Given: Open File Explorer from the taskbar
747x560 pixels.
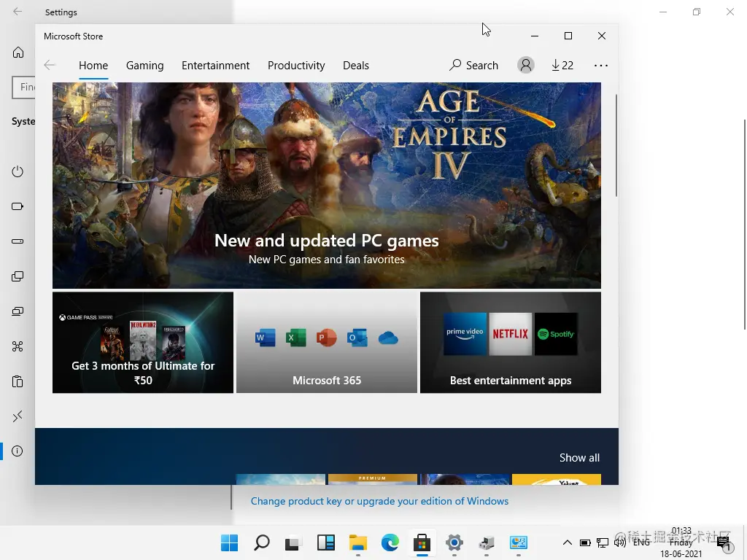Looking at the screenshot, I should (x=357, y=542).
